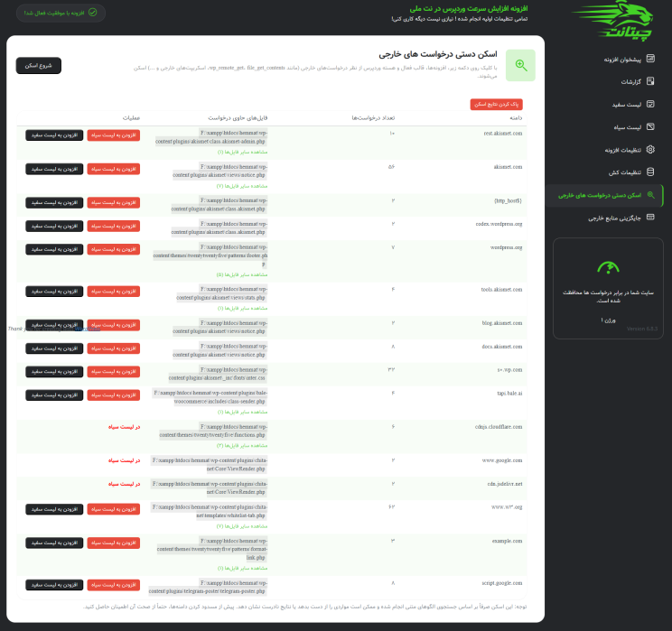Expand other files for example.com row
Screen dimensions: 672x631
click(x=243, y=568)
